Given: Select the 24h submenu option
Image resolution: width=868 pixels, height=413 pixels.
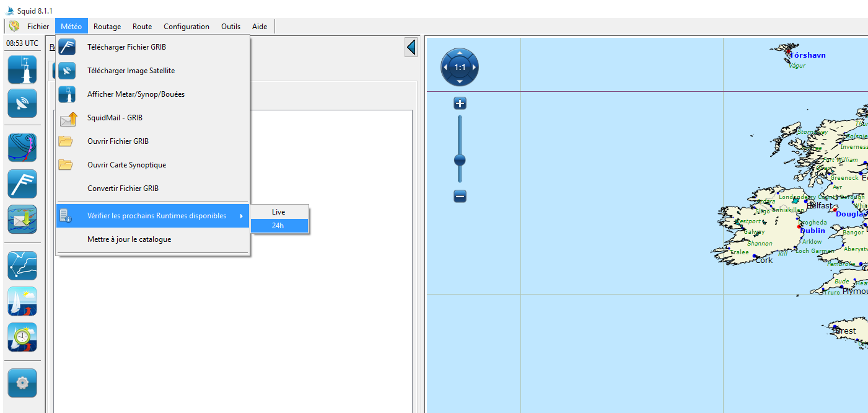Looking at the screenshot, I should pyautogui.click(x=278, y=226).
